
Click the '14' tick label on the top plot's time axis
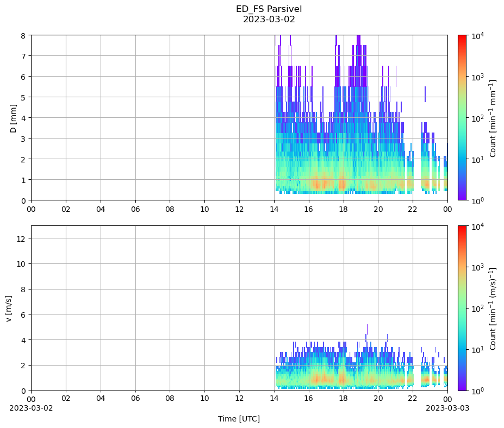point(274,209)
